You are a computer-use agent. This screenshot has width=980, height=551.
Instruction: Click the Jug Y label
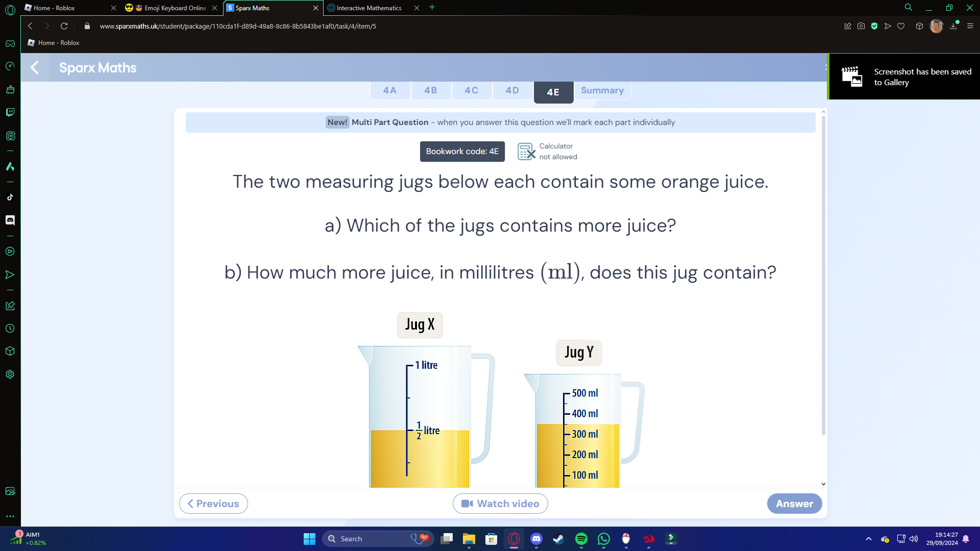click(x=579, y=353)
